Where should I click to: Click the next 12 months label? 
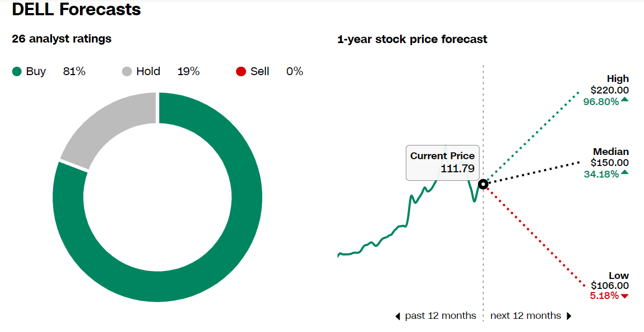[526, 316]
